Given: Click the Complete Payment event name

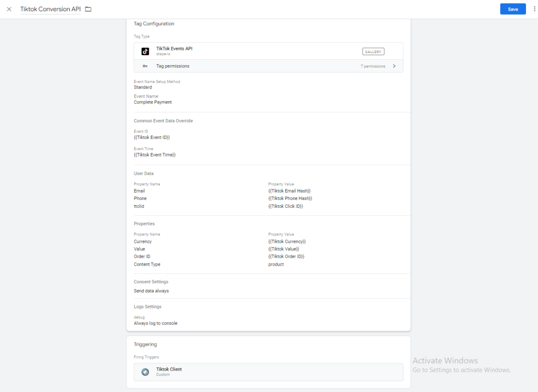Looking at the screenshot, I should [153, 102].
